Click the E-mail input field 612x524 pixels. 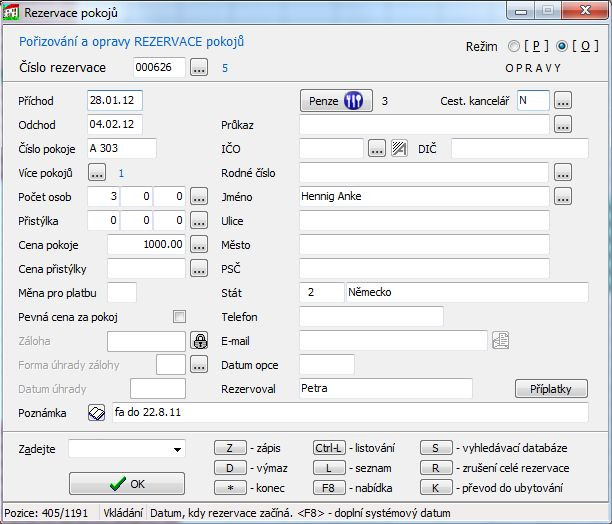click(x=393, y=341)
